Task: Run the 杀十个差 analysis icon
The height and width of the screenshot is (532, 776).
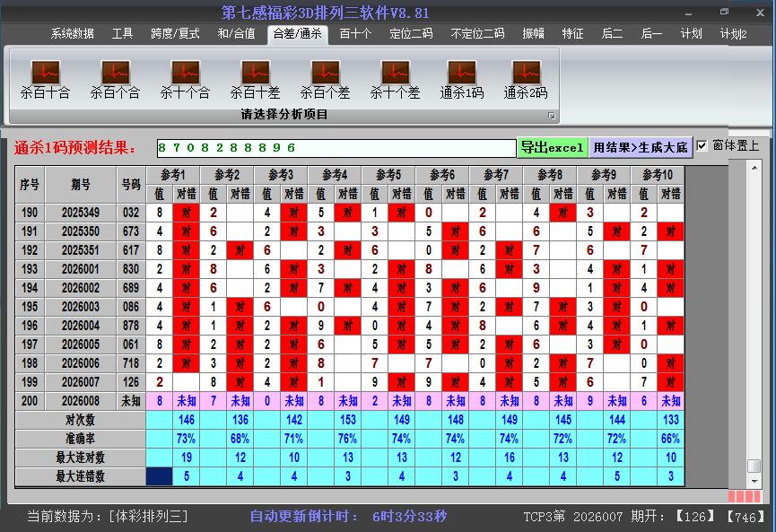Action: [395, 73]
